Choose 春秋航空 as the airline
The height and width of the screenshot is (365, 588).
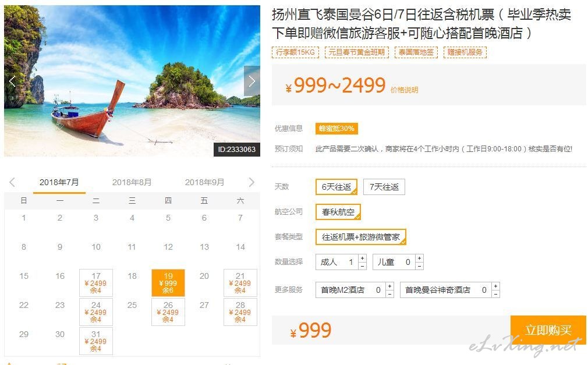click(338, 212)
